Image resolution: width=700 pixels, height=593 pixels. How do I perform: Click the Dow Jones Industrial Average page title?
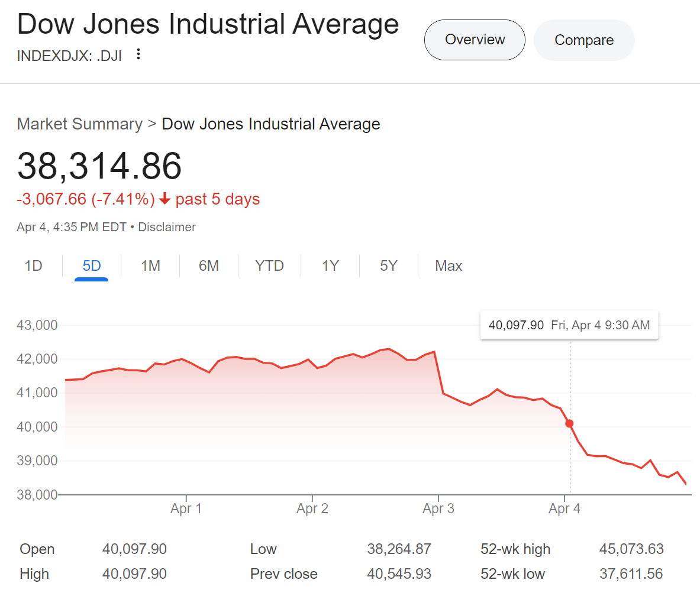point(208,25)
